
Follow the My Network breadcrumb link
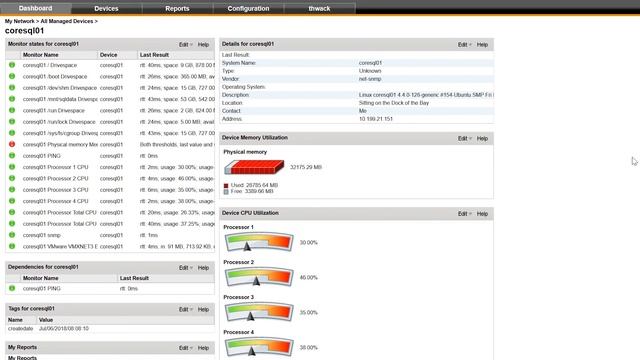20,21
